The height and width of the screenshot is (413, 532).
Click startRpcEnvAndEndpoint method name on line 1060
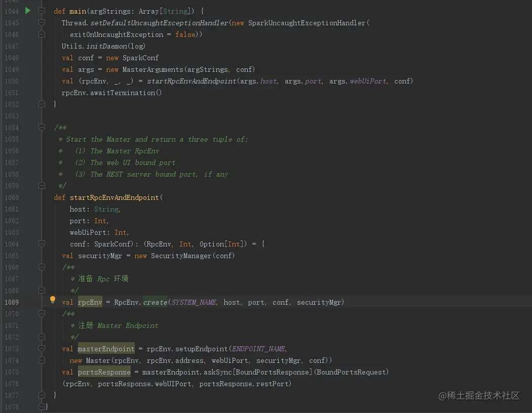(x=114, y=197)
